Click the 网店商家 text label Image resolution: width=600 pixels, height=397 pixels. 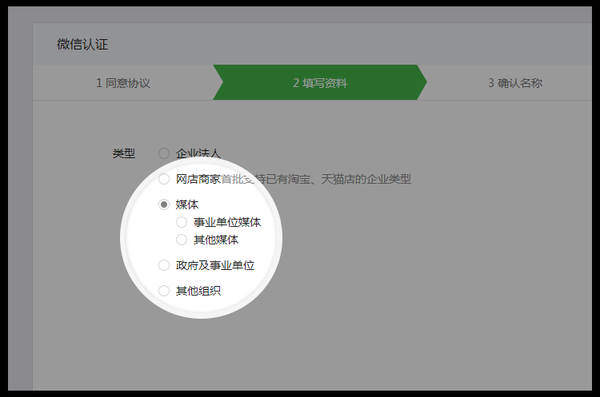pyautogui.click(x=198, y=179)
